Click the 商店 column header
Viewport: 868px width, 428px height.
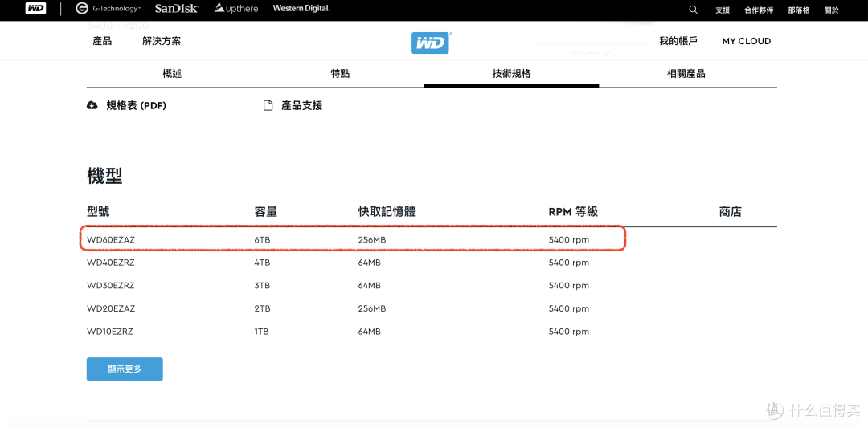click(730, 212)
